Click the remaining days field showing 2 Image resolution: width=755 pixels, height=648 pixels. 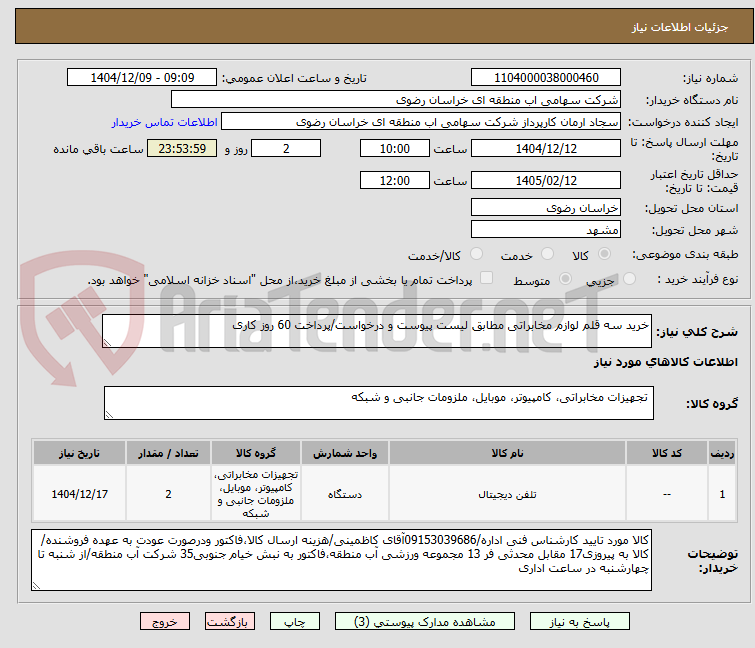click(286, 148)
